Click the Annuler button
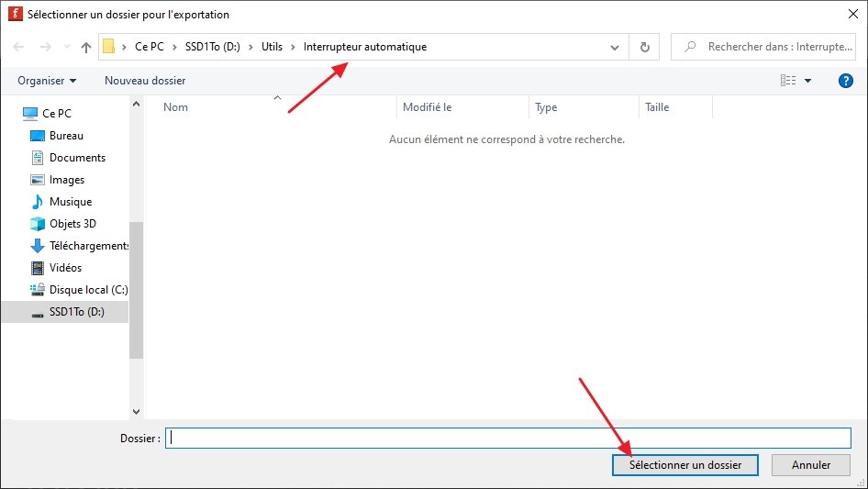 (811, 465)
